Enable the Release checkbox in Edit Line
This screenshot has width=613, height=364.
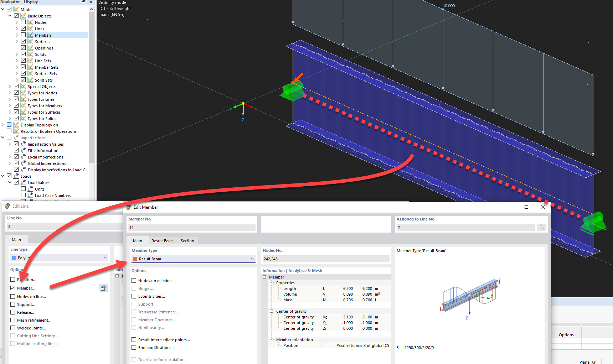click(x=13, y=312)
